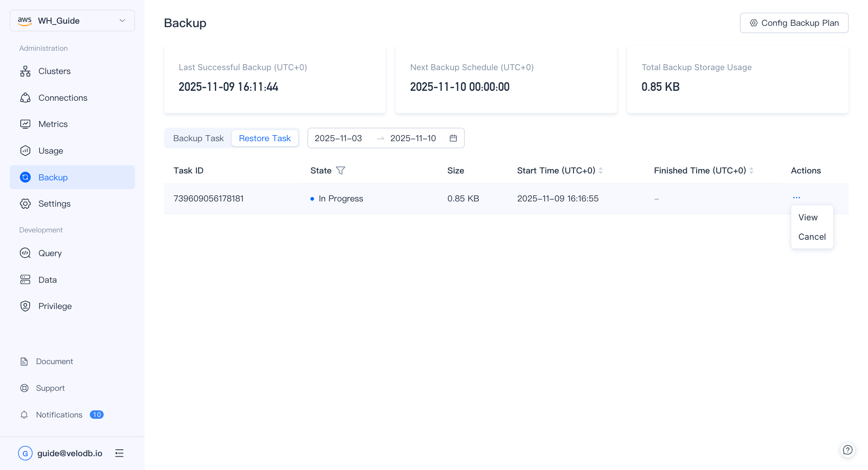Select the Clusters icon in sidebar

click(x=25, y=71)
